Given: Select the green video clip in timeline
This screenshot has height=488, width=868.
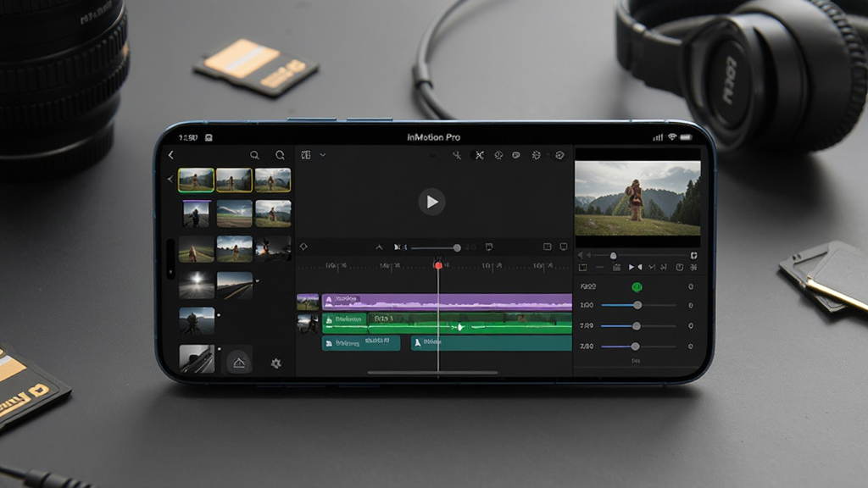Looking at the screenshot, I should click(x=447, y=323).
